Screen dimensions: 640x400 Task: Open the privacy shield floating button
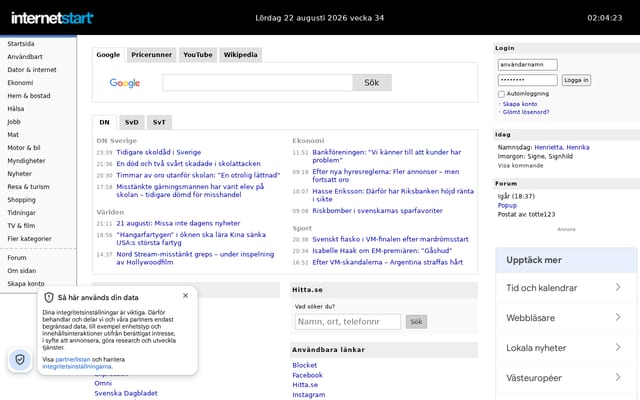click(x=20, y=360)
